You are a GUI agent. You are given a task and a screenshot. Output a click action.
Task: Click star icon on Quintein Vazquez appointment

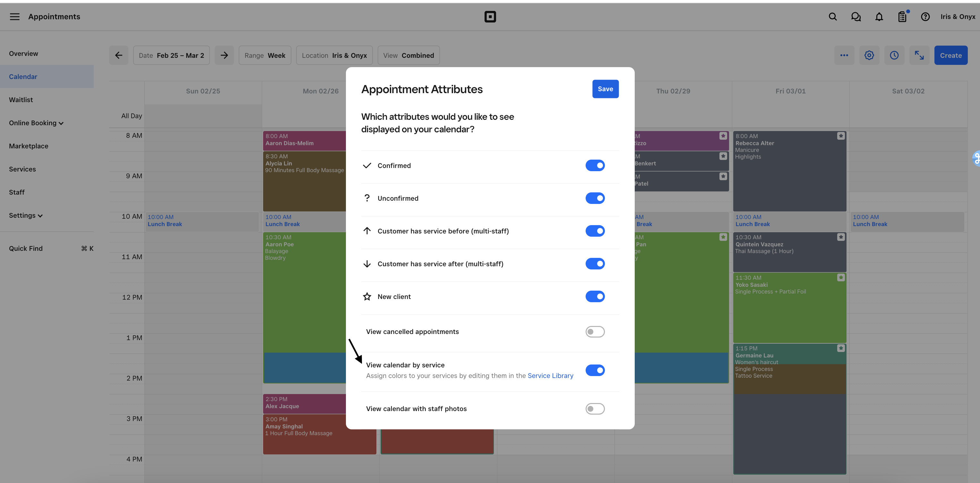click(841, 237)
